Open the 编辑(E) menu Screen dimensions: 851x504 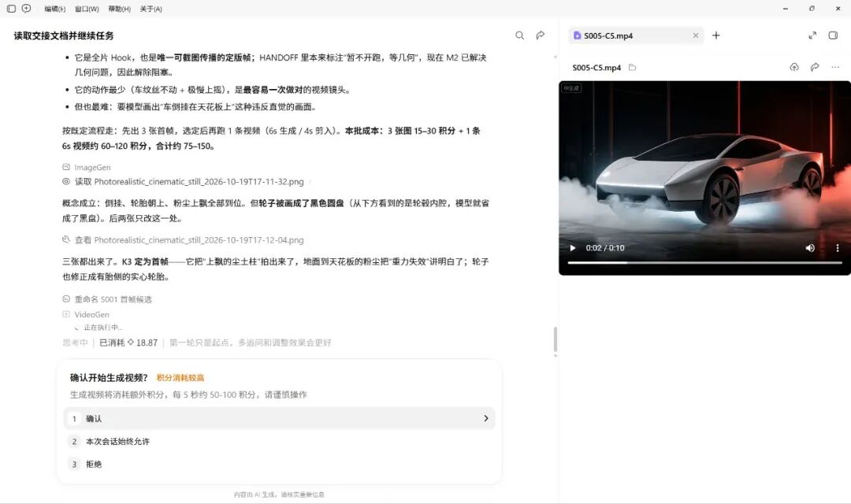tap(55, 9)
